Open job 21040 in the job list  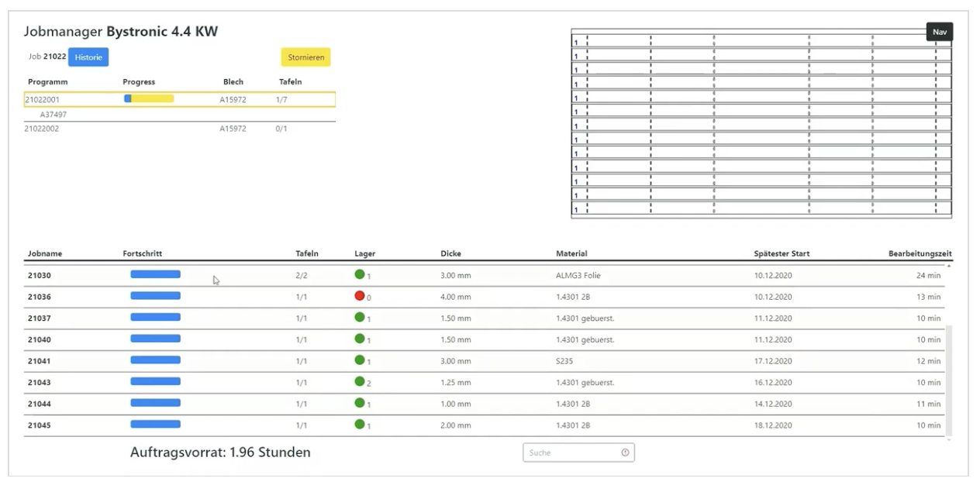(x=40, y=339)
